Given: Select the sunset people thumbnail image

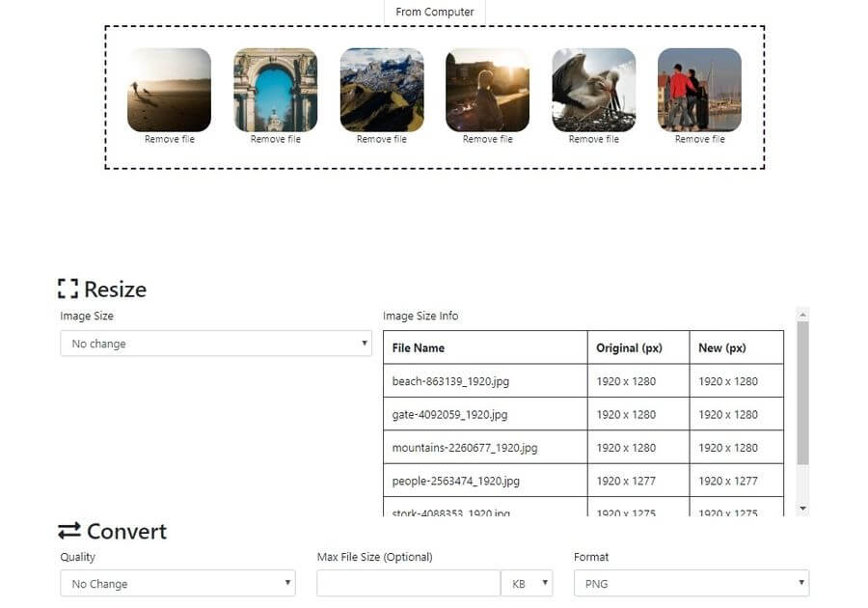Looking at the screenshot, I should tap(487, 90).
